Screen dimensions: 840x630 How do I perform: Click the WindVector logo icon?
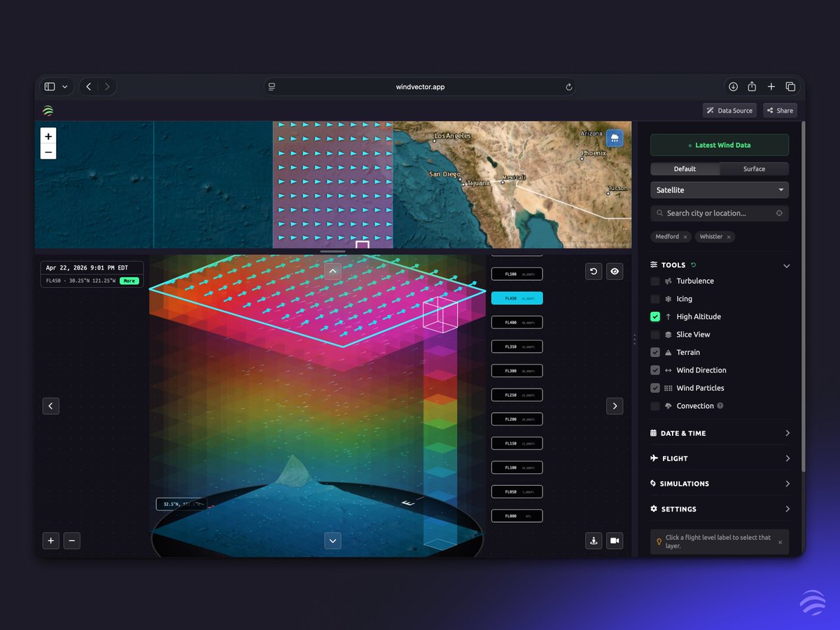[48, 111]
